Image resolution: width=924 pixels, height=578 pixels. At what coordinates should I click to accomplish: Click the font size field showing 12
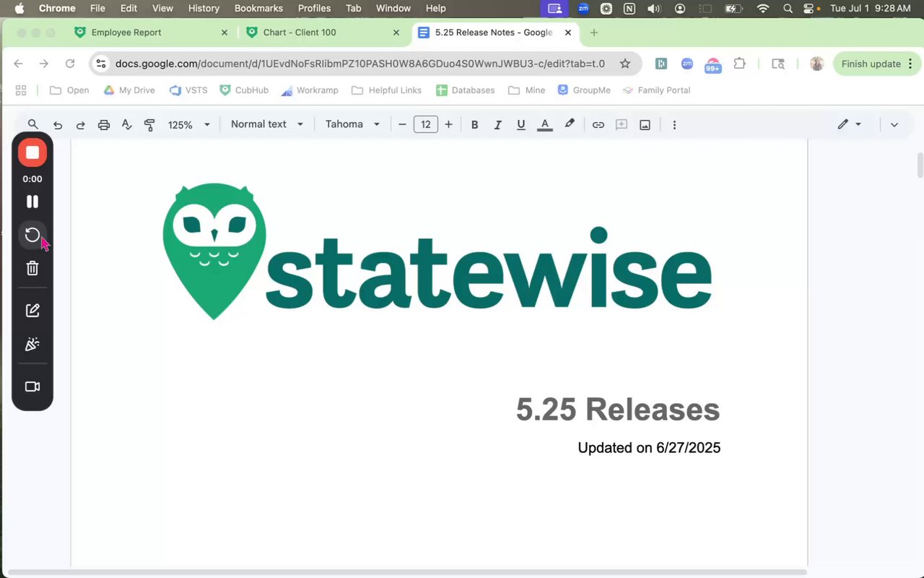coord(426,125)
